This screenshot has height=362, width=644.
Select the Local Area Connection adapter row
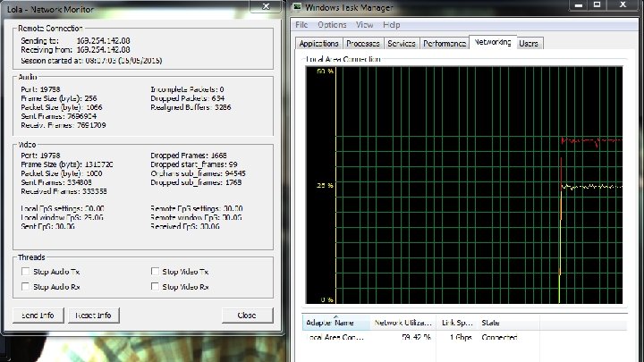464,337
